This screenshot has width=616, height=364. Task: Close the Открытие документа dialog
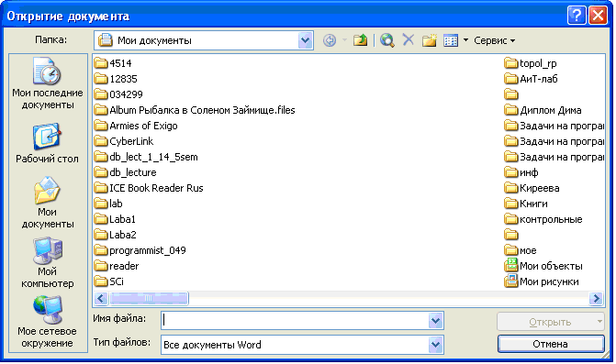coord(598,16)
